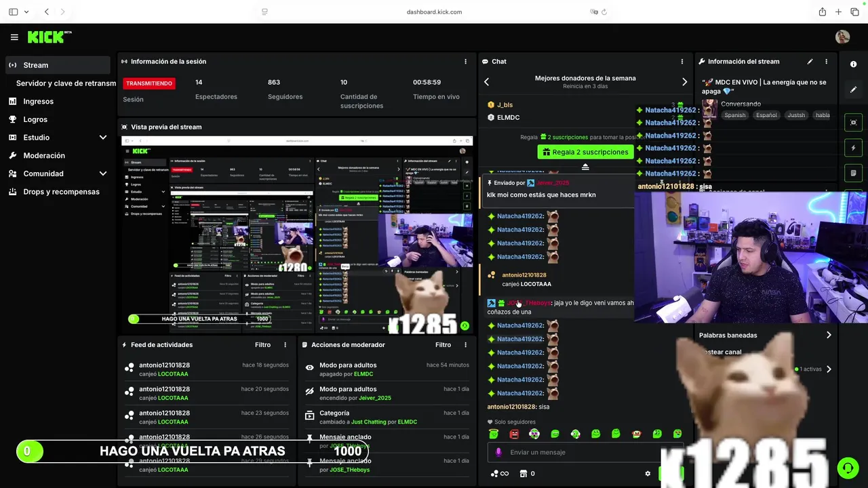This screenshot has height=488, width=868.
Task: Open Feed de actividades options menu
Action: point(285,345)
